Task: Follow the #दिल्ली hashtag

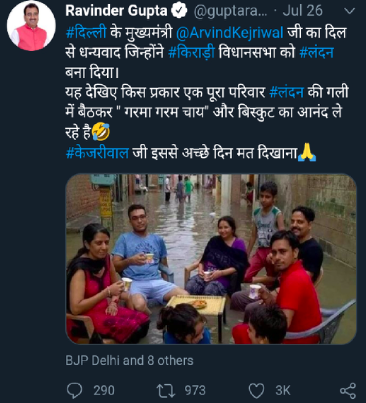Action: click(x=86, y=33)
